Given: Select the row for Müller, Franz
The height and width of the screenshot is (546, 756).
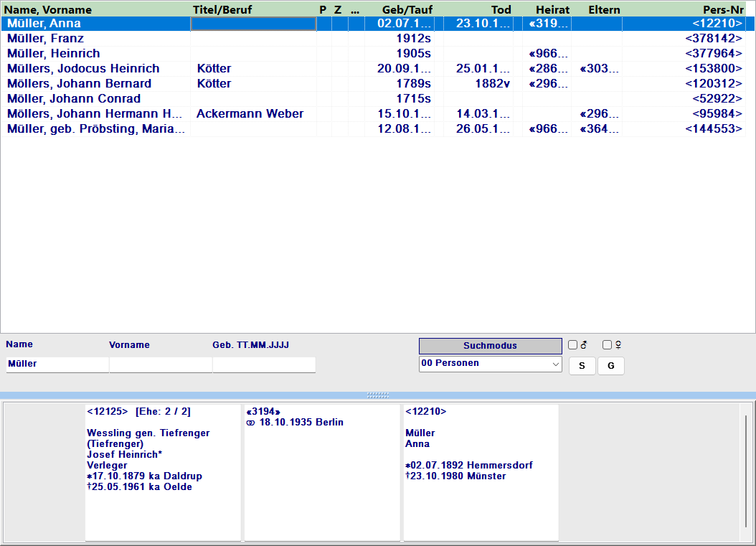Looking at the screenshot, I should pyautogui.click(x=45, y=39).
